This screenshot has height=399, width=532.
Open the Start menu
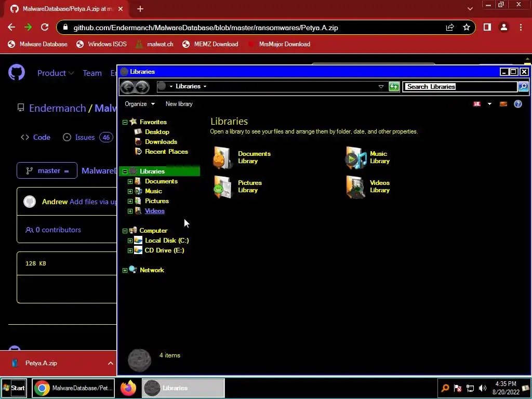[x=14, y=388]
